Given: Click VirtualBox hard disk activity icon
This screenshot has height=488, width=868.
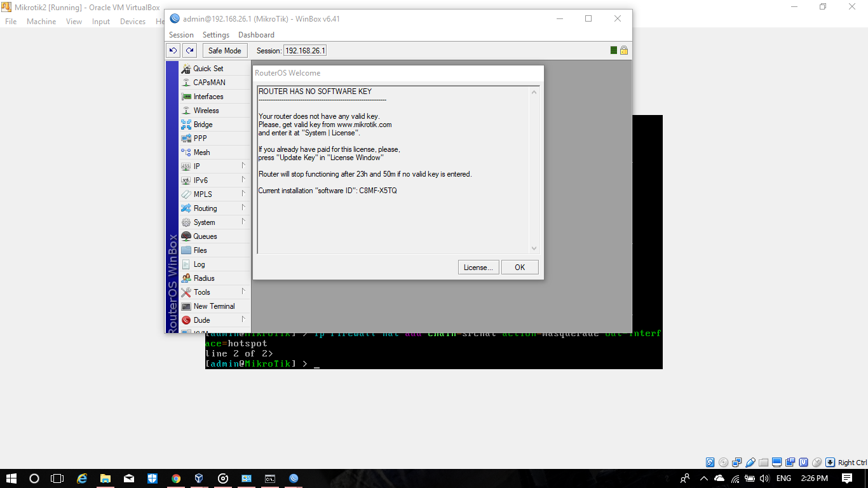Looking at the screenshot, I should click(x=710, y=463).
